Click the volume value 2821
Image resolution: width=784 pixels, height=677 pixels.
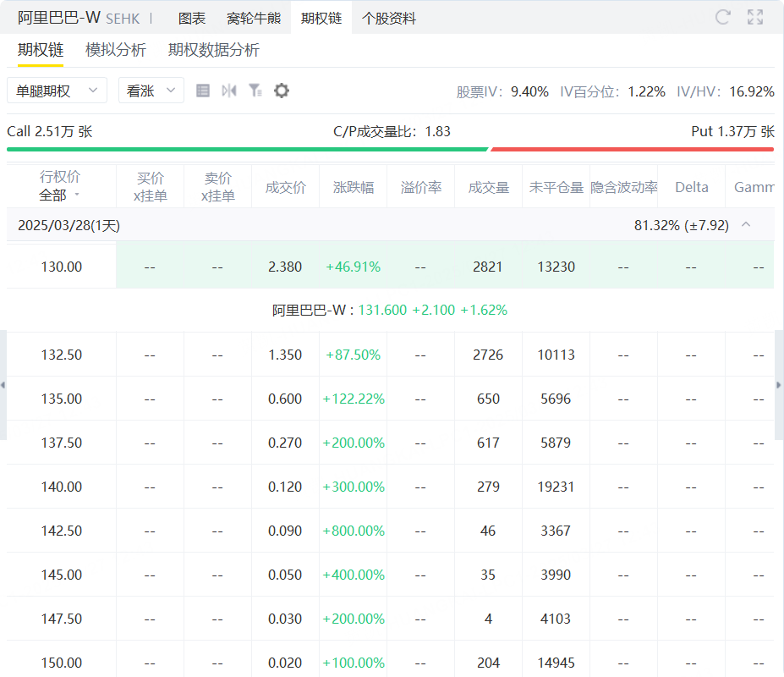click(487, 267)
